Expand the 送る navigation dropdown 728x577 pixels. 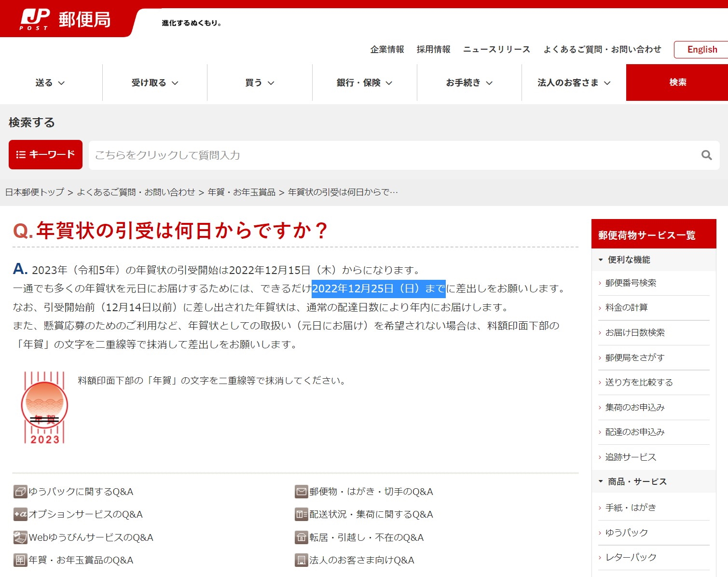coord(50,82)
